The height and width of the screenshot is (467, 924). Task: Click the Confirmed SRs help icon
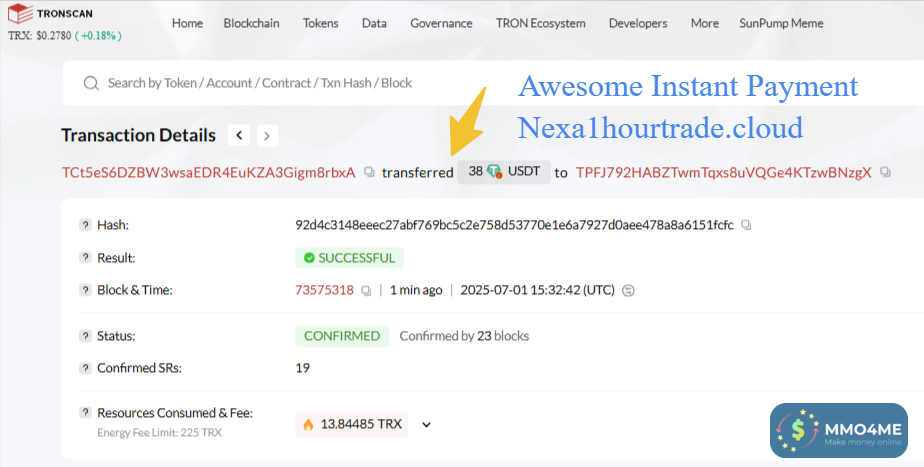point(85,368)
